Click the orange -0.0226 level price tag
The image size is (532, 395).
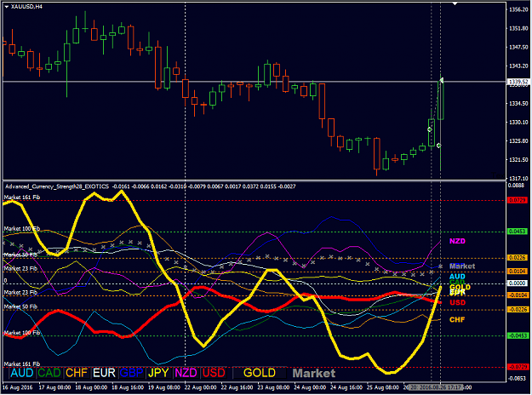(x=518, y=310)
